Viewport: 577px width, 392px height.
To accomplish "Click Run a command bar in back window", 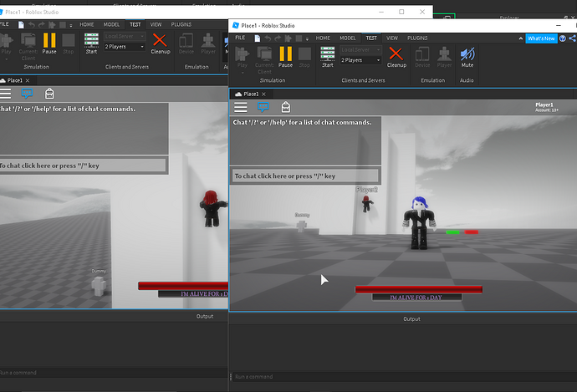I will 114,373.
